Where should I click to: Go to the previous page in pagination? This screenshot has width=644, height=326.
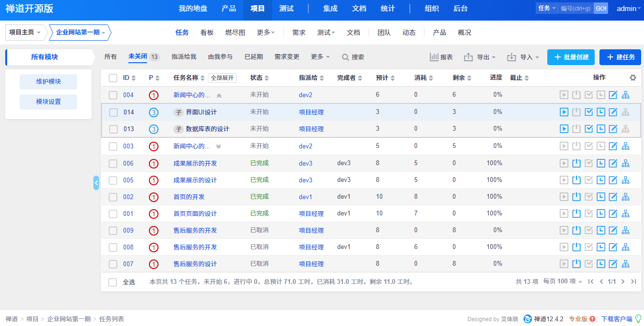pos(601,281)
